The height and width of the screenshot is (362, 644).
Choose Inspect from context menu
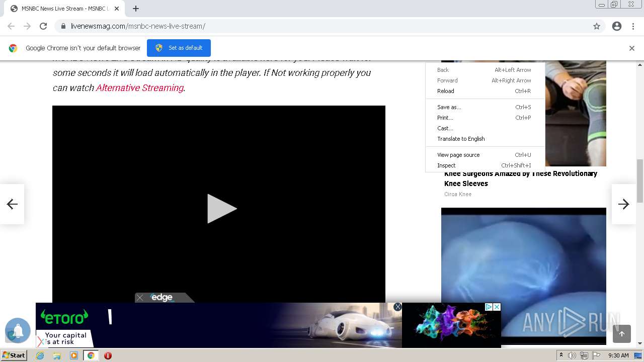click(x=485, y=165)
